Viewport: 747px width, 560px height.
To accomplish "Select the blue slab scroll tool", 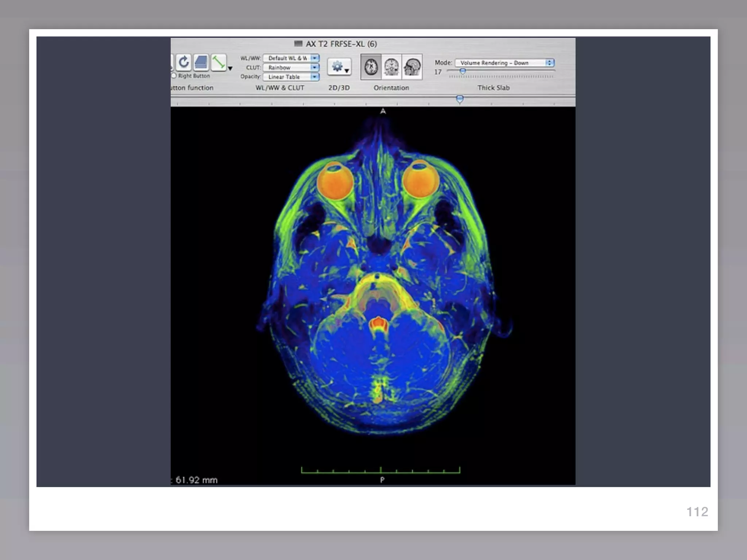I will (201, 63).
